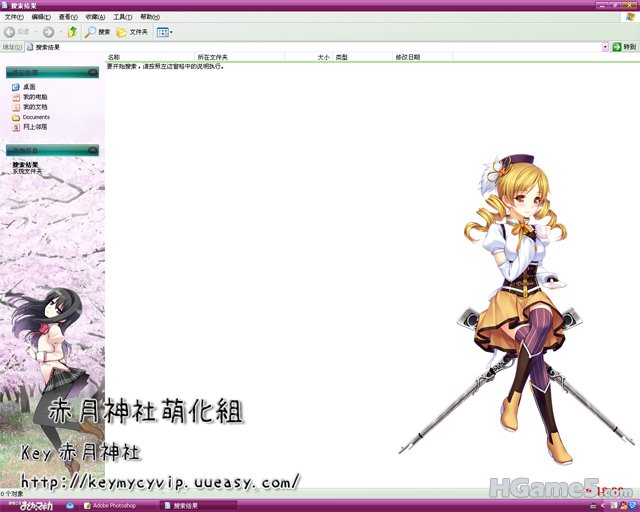
Task: Select the 搜索结果 taskbar button
Action: (x=199, y=505)
